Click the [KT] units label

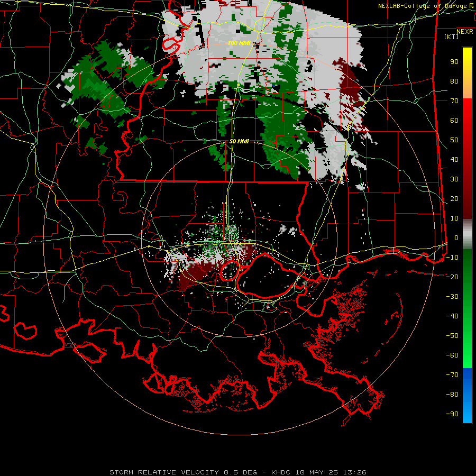(x=452, y=36)
